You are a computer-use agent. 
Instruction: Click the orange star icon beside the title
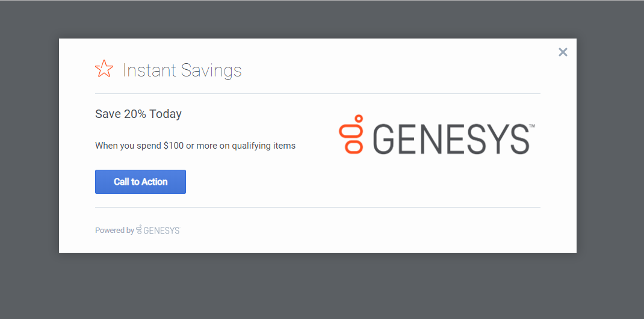[104, 69]
